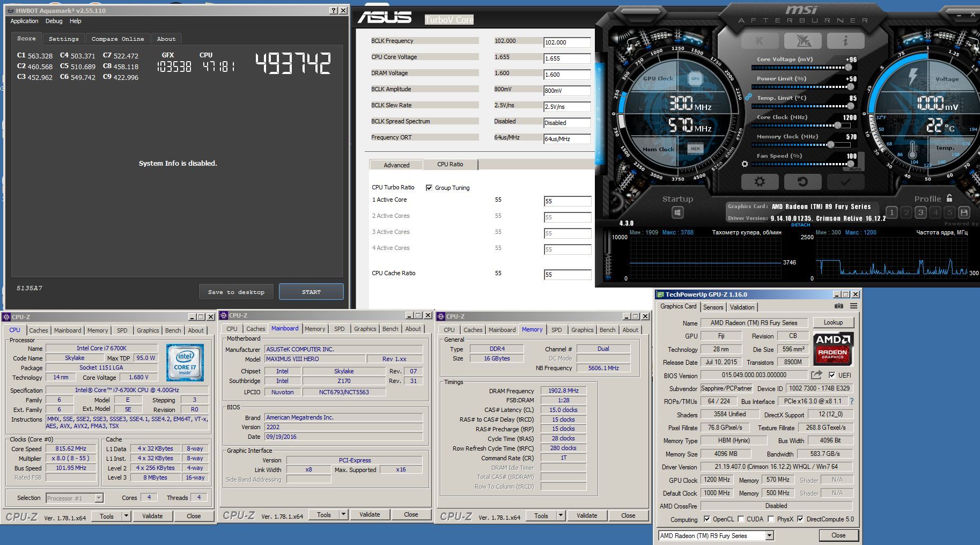Viewport: 980px width, 545px height.
Task: Click the Afterburner save profile floppy icon
Action: tap(964, 212)
